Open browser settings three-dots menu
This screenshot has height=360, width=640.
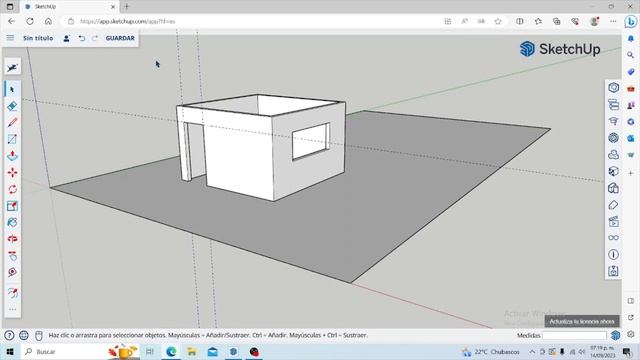(613, 21)
